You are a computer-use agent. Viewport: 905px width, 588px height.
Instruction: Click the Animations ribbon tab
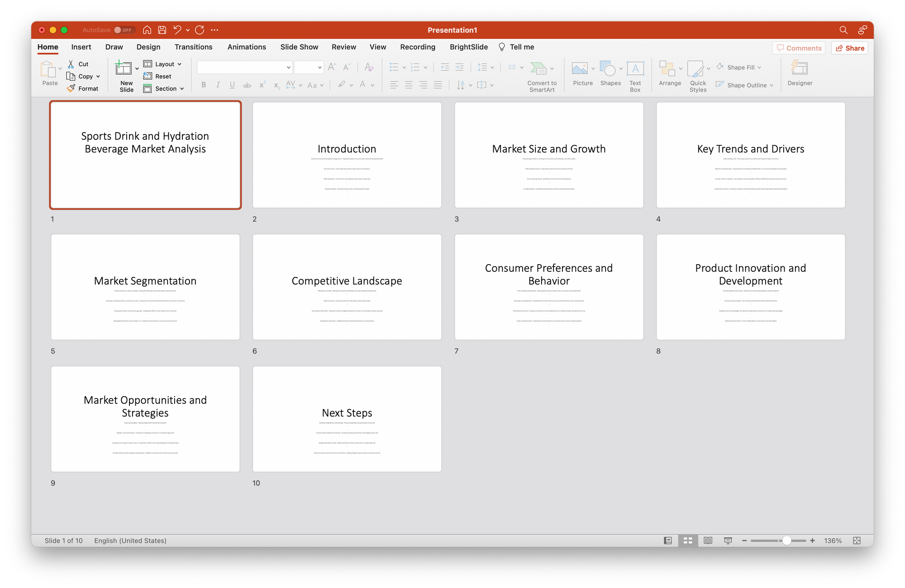tap(246, 47)
